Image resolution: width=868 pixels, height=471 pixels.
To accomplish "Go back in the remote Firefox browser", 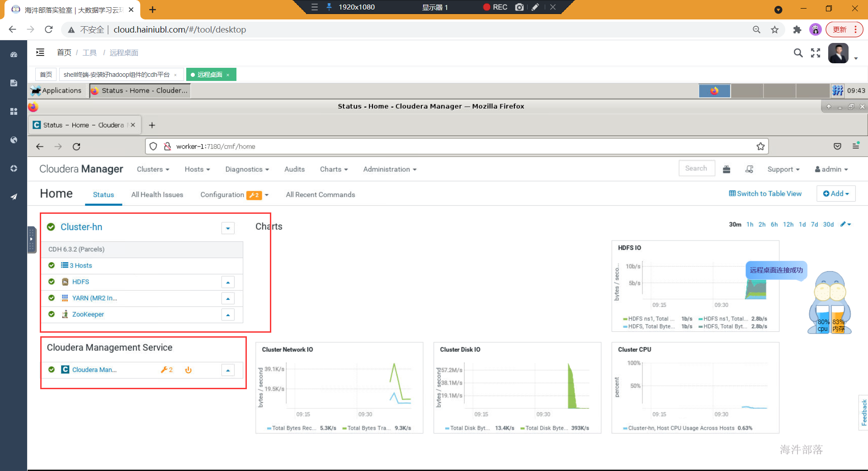I will tap(40, 146).
